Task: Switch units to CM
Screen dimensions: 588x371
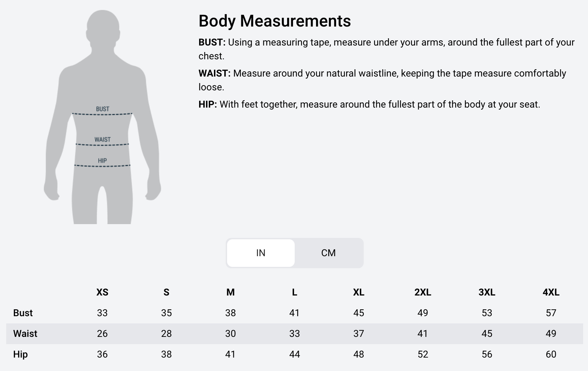Action: click(x=329, y=253)
